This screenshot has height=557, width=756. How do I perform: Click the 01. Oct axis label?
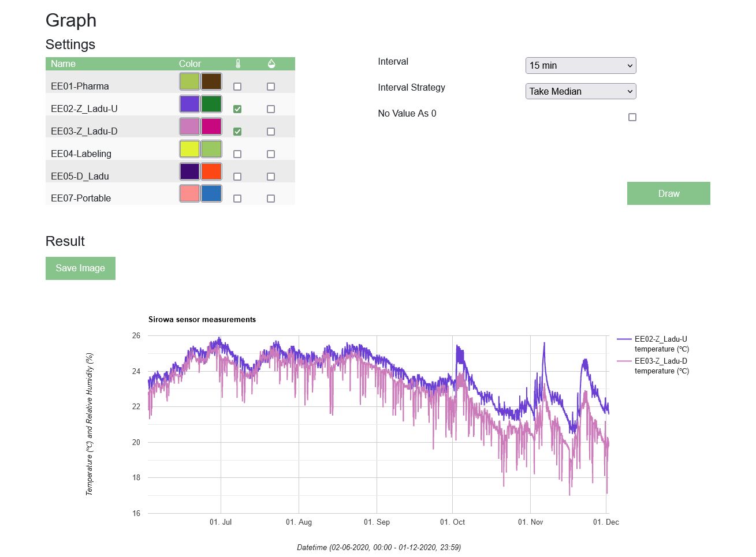(452, 522)
